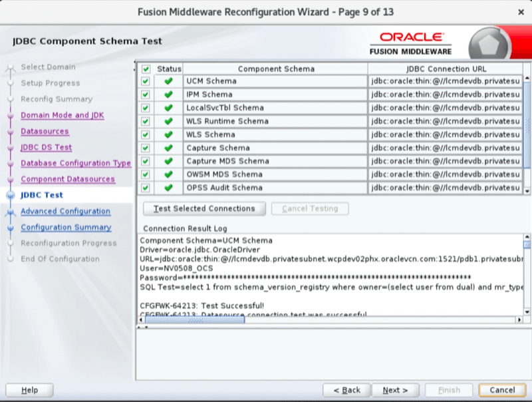Open Help for the wizard

pos(29,390)
